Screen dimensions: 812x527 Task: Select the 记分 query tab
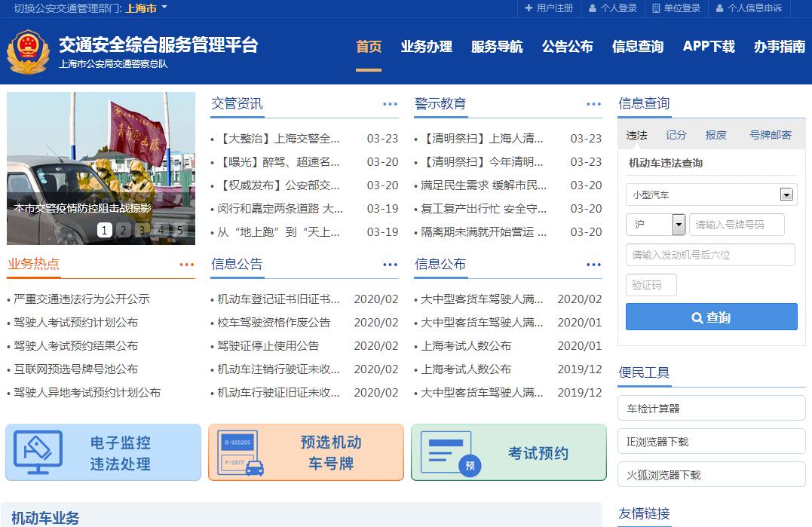click(676, 135)
